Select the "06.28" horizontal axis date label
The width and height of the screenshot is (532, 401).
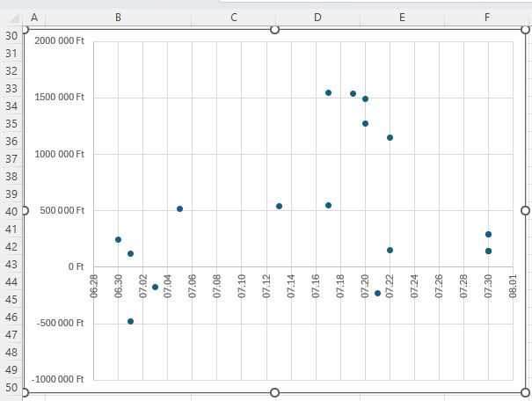pos(94,287)
